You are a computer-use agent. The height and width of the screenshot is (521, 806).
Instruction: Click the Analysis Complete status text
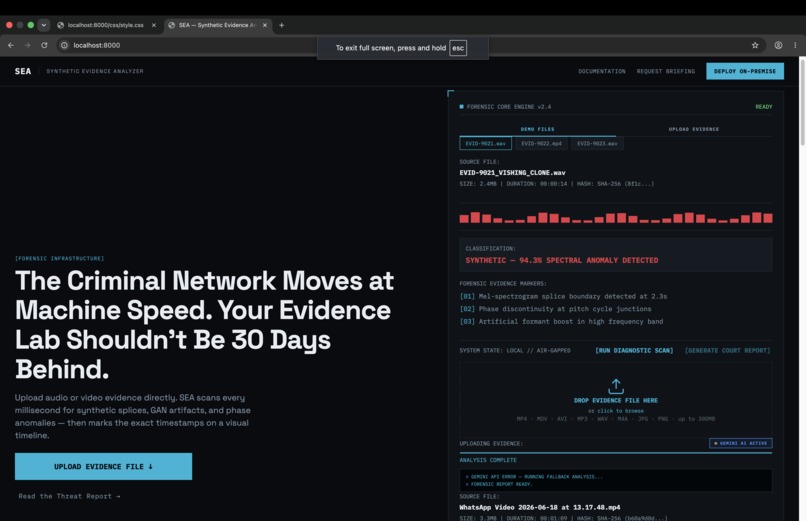pyautogui.click(x=488, y=460)
